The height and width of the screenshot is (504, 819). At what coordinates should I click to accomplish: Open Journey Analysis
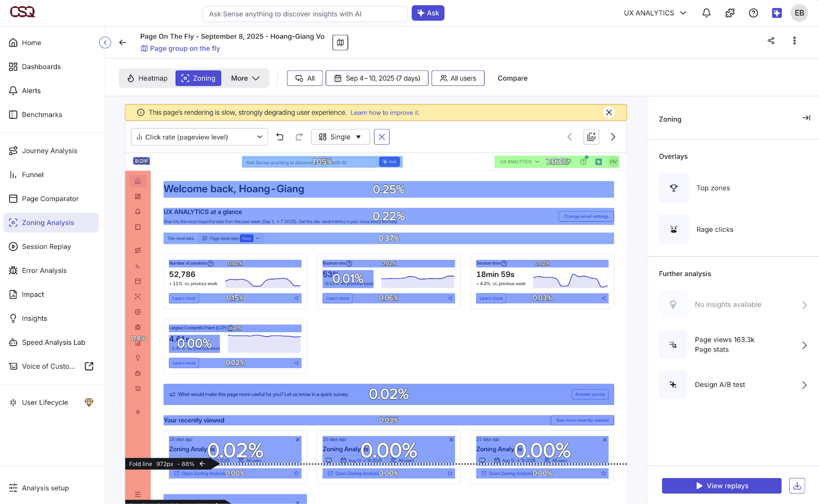51,151
